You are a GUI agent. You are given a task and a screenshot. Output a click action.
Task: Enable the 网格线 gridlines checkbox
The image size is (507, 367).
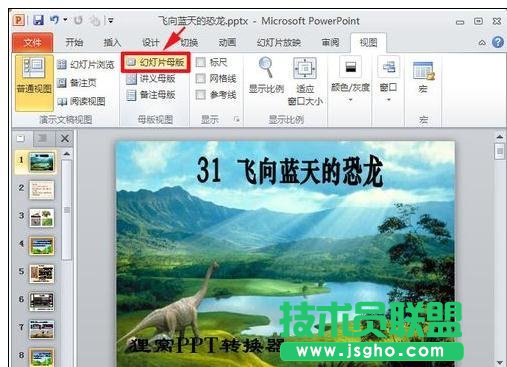tap(200, 78)
